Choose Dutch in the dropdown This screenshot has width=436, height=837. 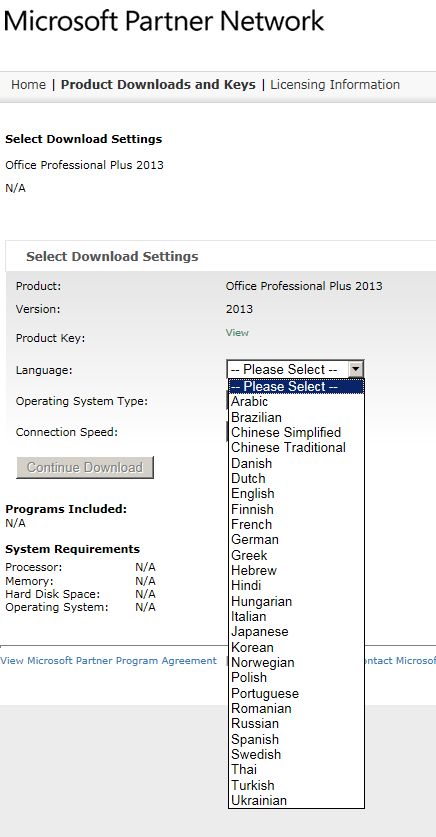pyautogui.click(x=296, y=478)
